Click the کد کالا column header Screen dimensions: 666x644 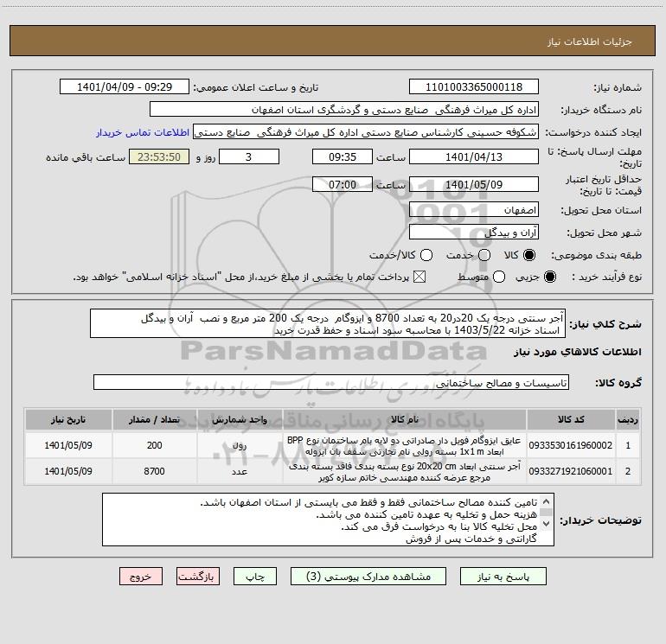coord(571,419)
